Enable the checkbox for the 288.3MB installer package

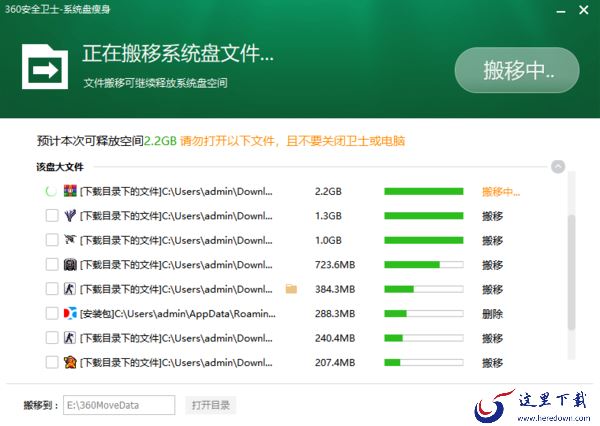(52, 313)
